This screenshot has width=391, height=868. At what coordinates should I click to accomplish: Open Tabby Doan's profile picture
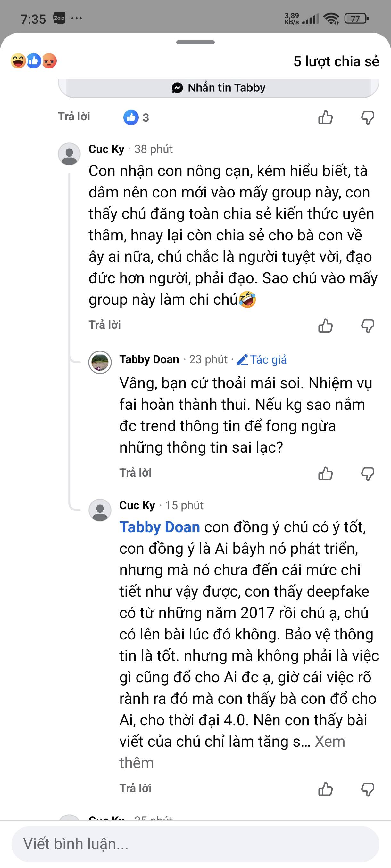tap(100, 362)
